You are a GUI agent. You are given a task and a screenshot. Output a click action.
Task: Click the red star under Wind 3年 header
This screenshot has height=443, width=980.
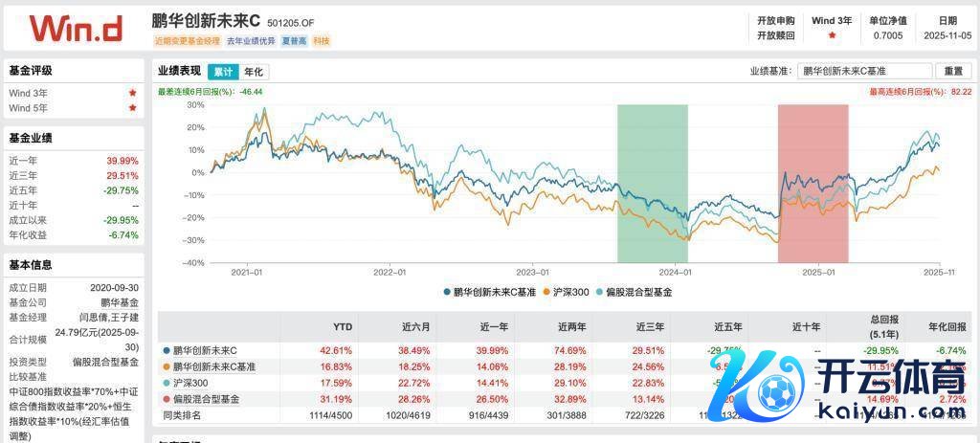pos(832,35)
